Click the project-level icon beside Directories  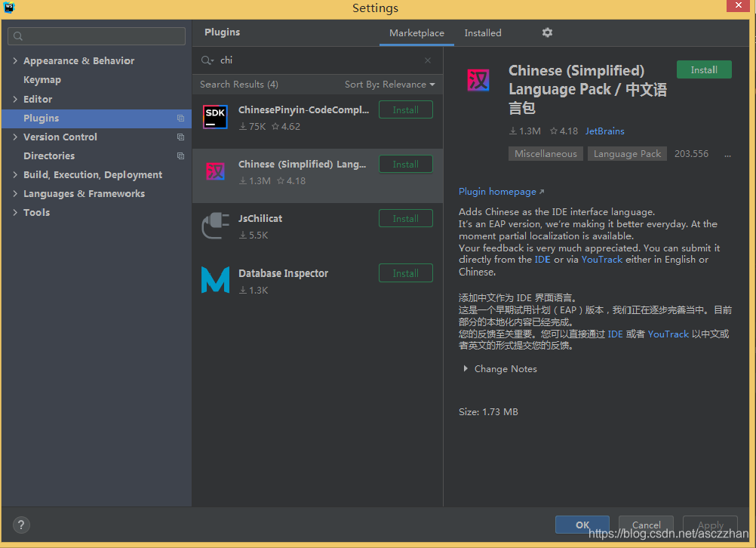pyautogui.click(x=180, y=155)
